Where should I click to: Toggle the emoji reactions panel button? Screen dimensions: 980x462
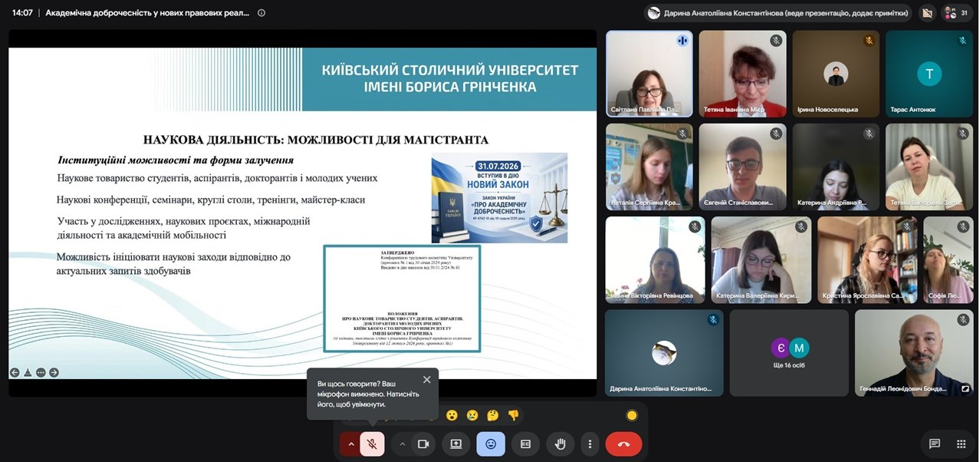click(491, 444)
